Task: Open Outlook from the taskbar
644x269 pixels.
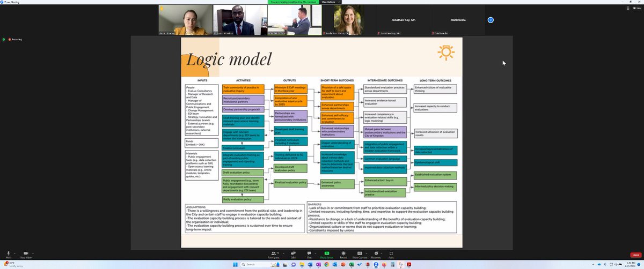Action: pyautogui.click(x=335, y=264)
